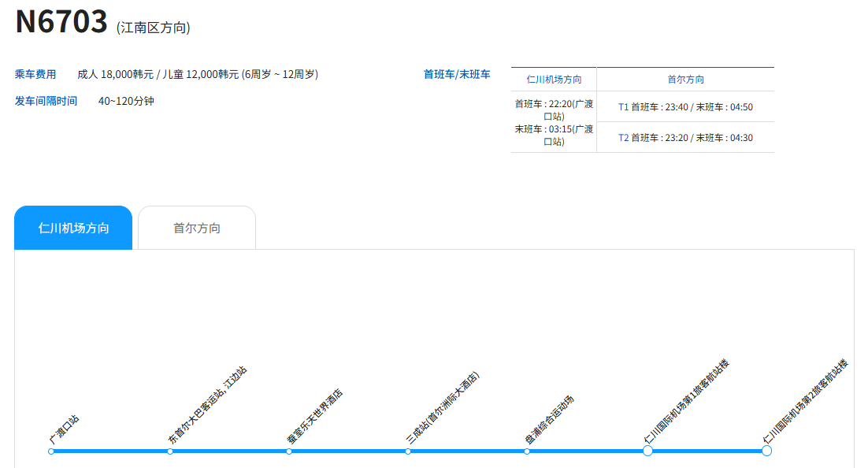The image size is (868, 468).
Task: Click the 仁川国际机场第2旅客航站楼 end stop circle
Action: pyautogui.click(x=766, y=451)
